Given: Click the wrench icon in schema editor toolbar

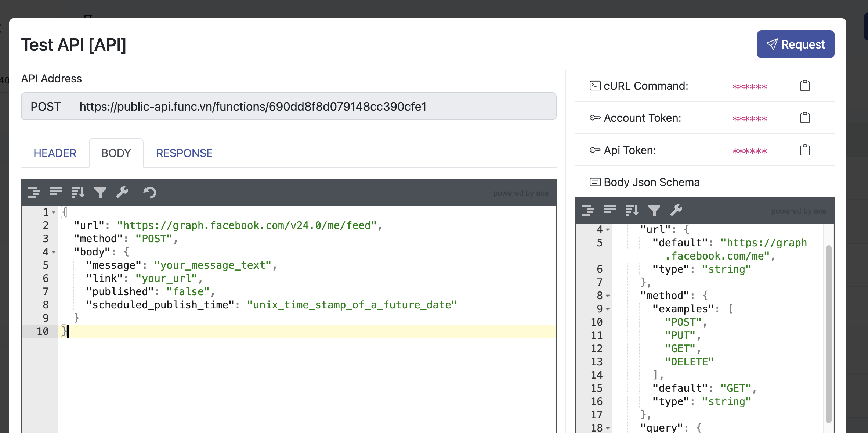Looking at the screenshot, I should point(676,210).
